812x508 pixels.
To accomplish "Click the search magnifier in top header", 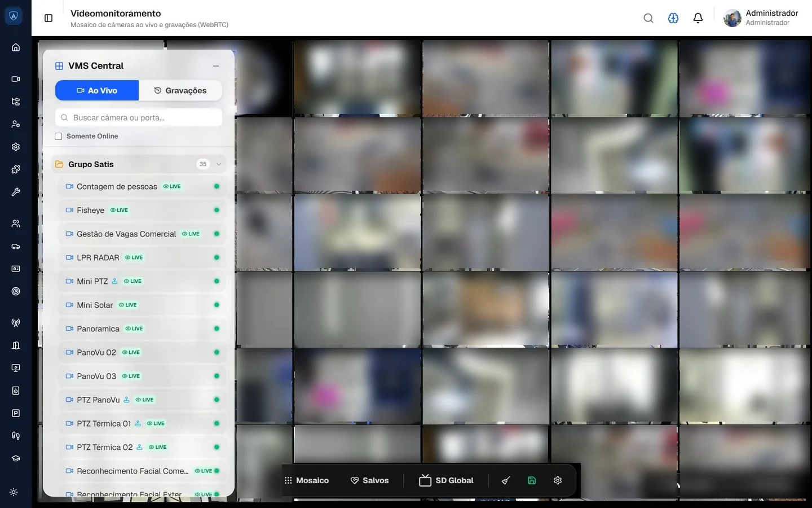I will [x=648, y=18].
